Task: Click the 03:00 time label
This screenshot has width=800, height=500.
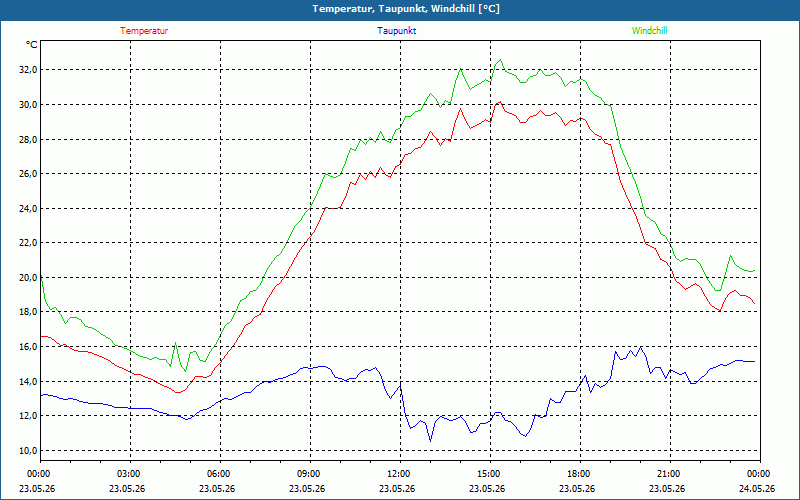Action: (x=131, y=474)
